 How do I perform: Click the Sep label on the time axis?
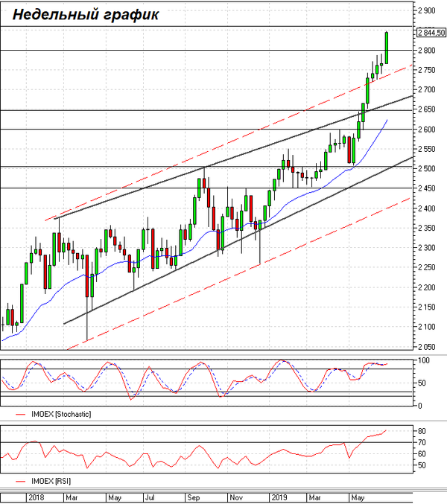point(193,497)
